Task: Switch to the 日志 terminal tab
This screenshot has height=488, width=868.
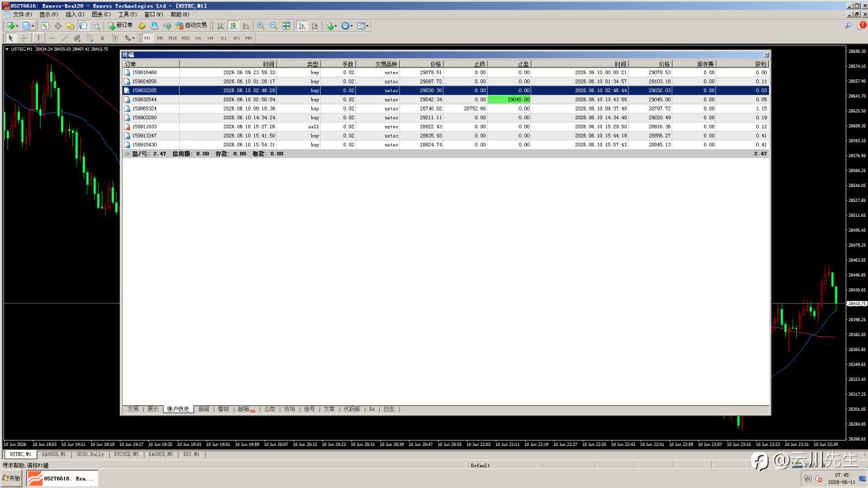Action: [389, 409]
